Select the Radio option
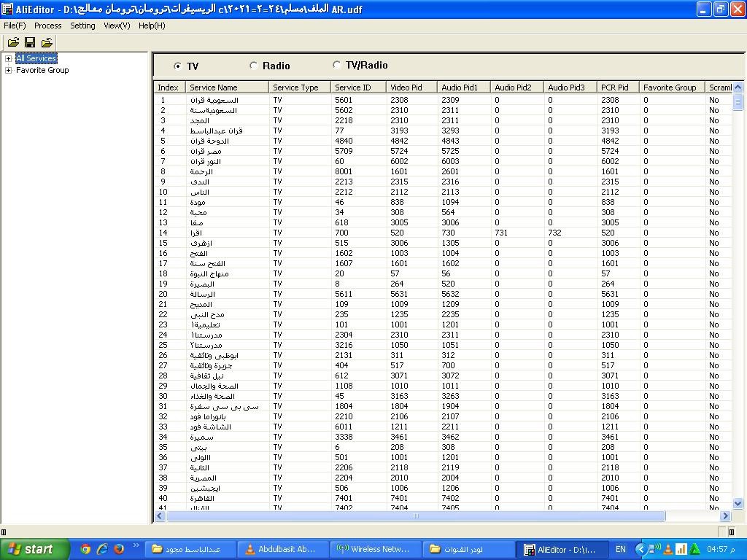Screen dimensions: 747x560 (x=254, y=66)
